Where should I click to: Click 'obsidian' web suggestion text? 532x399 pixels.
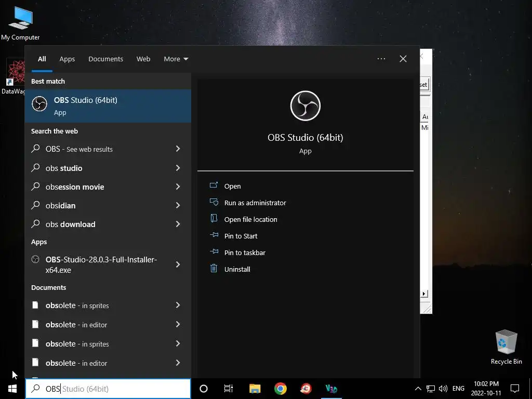pyautogui.click(x=61, y=205)
